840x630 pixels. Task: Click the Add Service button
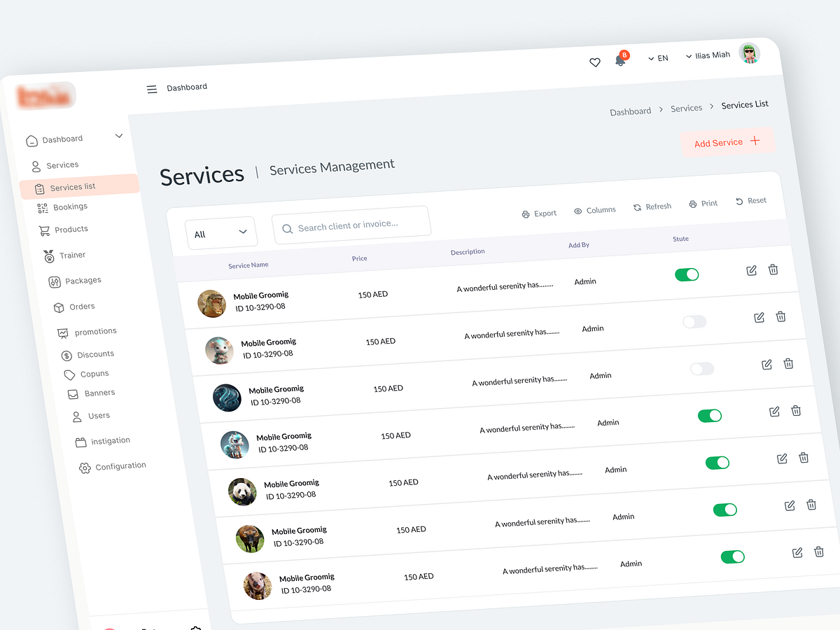coord(727,142)
